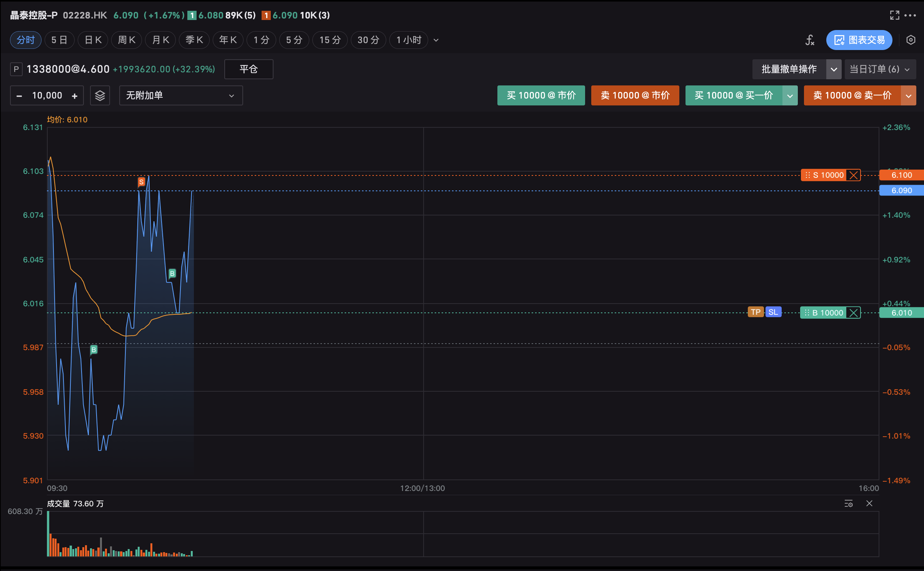The width and height of the screenshot is (924, 571).
Task: Click the fullscreen expand icon
Action: point(894,15)
